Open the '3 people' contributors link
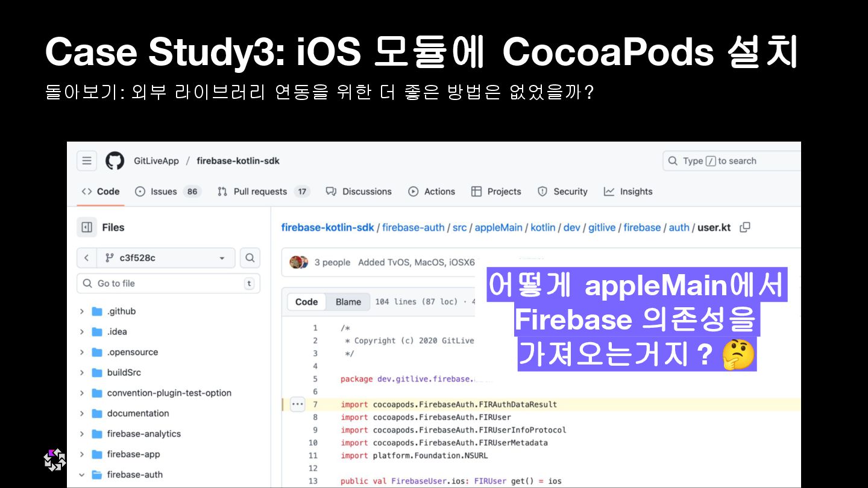The width and height of the screenshot is (868, 488). point(332,262)
